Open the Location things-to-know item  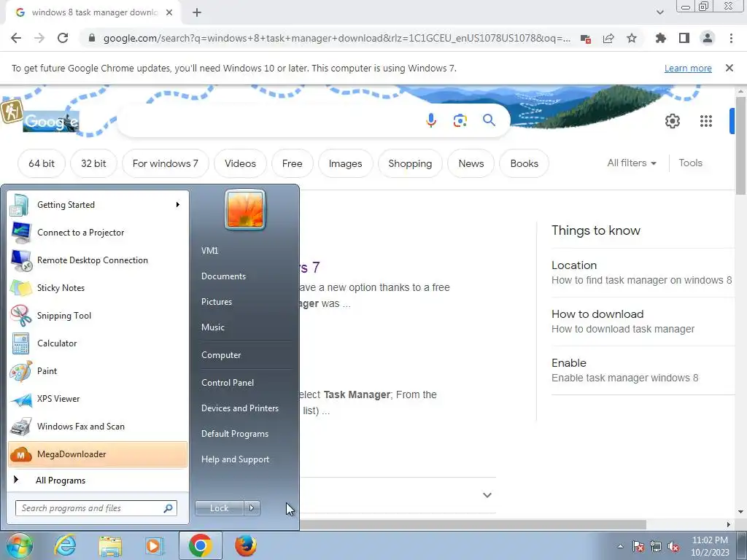641,273
